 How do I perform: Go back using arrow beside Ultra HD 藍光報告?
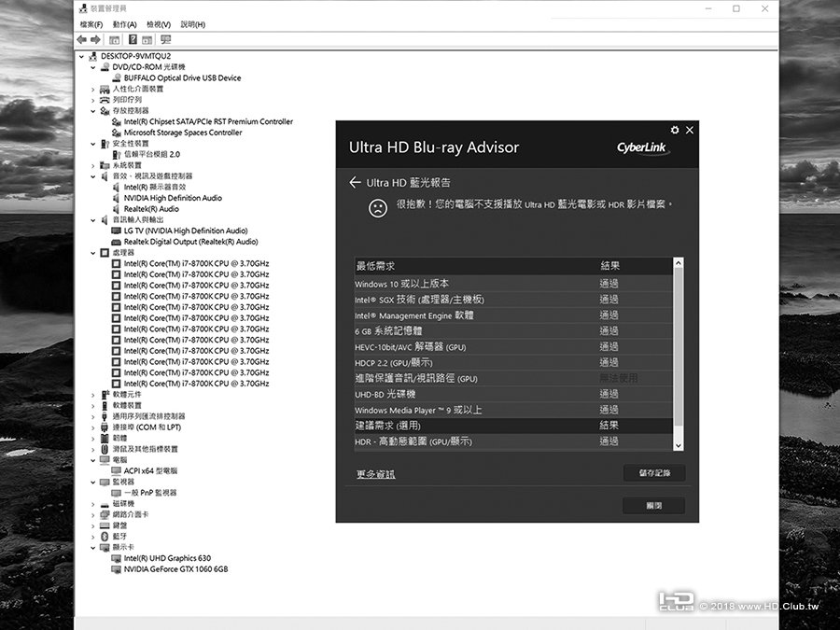[355, 182]
